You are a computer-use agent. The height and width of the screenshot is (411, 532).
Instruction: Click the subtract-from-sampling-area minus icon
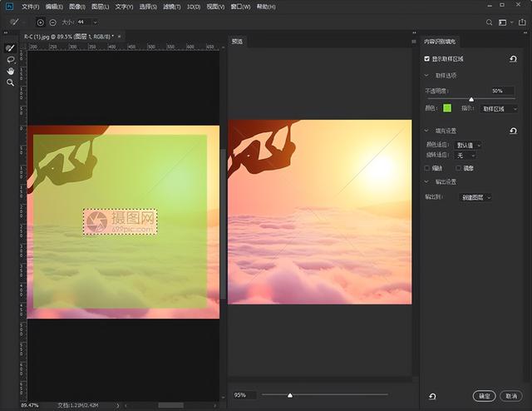[52, 22]
